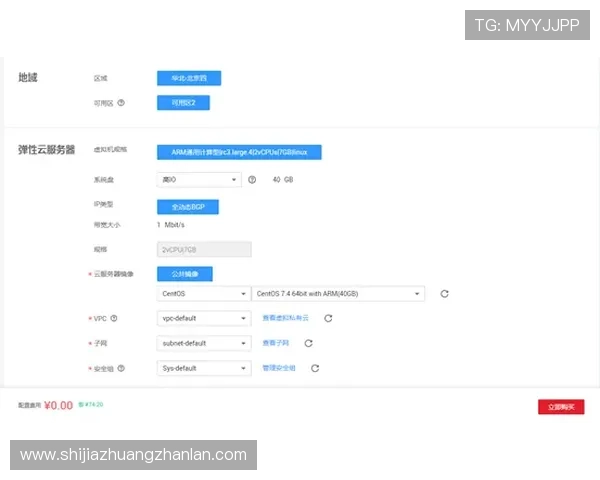Select the 可用区2 availability zone button
The height and width of the screenshot is (480, 600).
183,103
